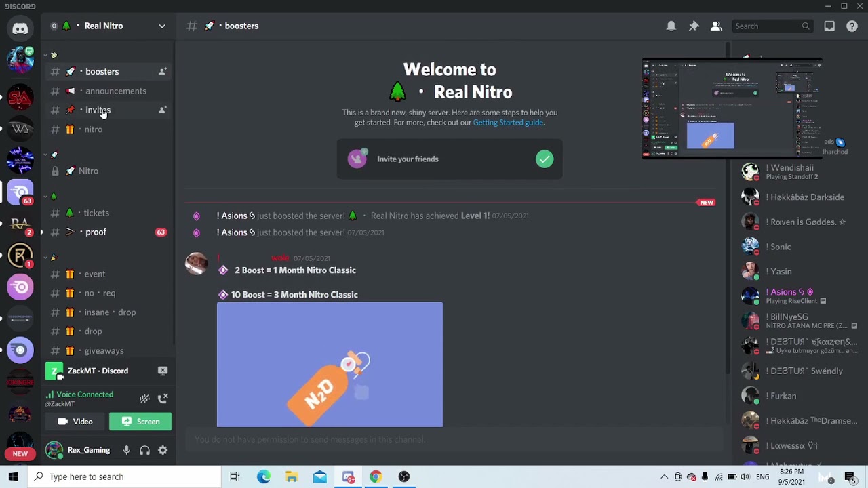868x488 pixels.
Task: Open the nitro text channel
Action: pos(108,129)
